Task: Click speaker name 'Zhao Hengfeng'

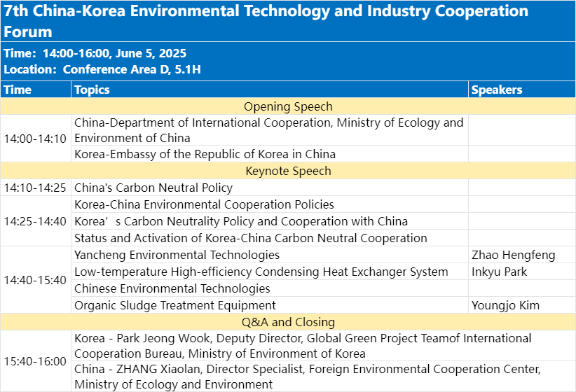Action: 513,255
